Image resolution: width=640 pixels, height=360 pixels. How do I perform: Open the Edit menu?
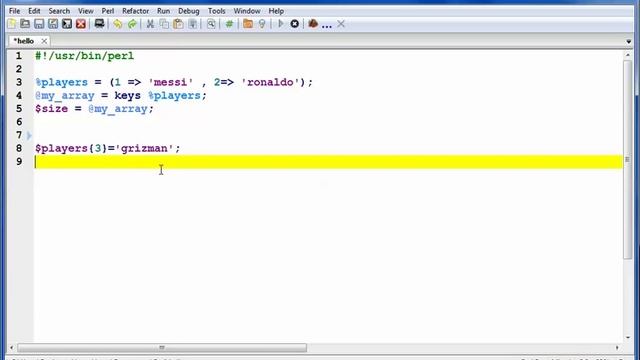coord(34,11)
